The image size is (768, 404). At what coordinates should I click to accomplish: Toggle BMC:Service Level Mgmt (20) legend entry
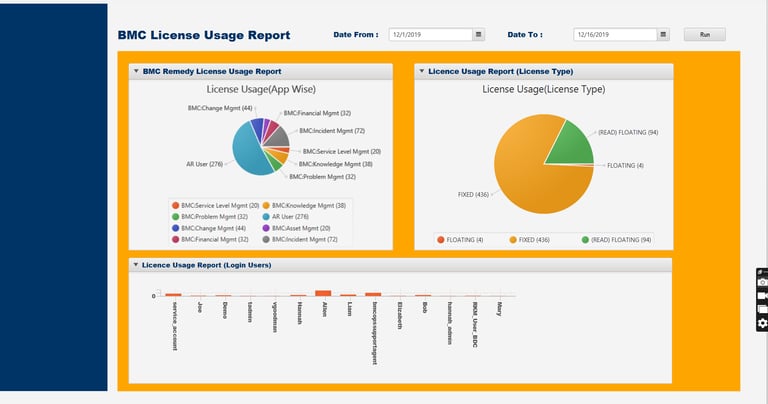point(216,206)
